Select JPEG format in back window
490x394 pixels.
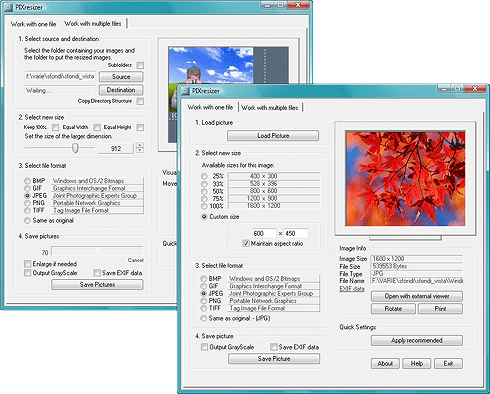(x=27, y=196)
